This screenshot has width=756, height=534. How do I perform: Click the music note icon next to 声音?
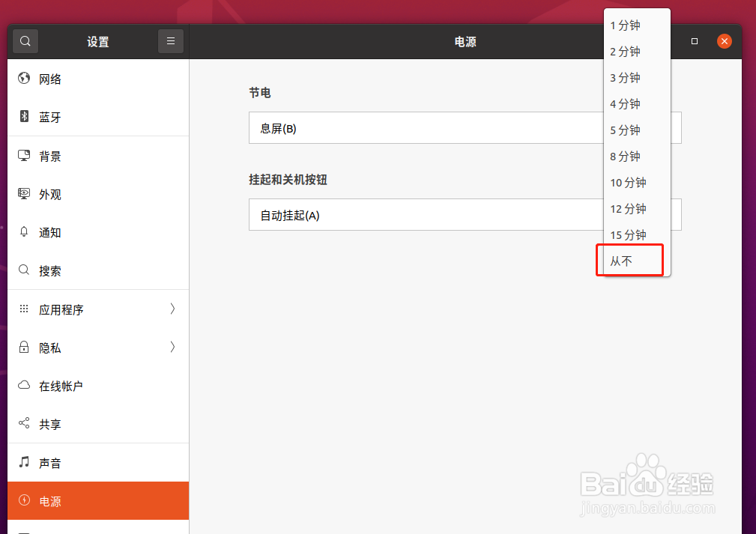click(24, 462)
